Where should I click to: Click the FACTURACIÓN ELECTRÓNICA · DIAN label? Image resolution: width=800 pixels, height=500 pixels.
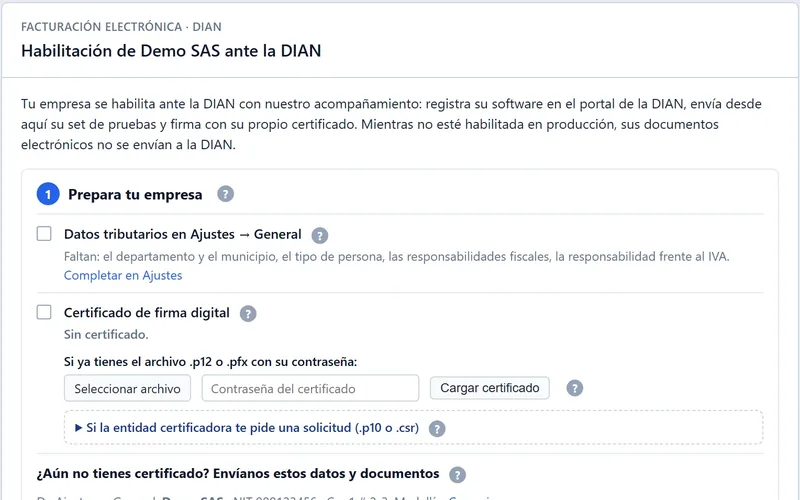click(121, 27)
